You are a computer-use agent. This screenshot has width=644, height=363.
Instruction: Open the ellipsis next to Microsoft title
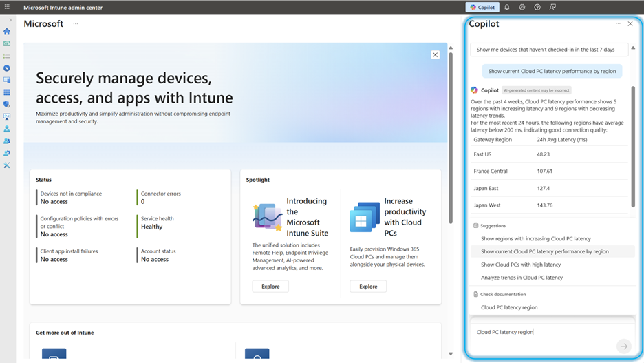(x=76, y=24)
